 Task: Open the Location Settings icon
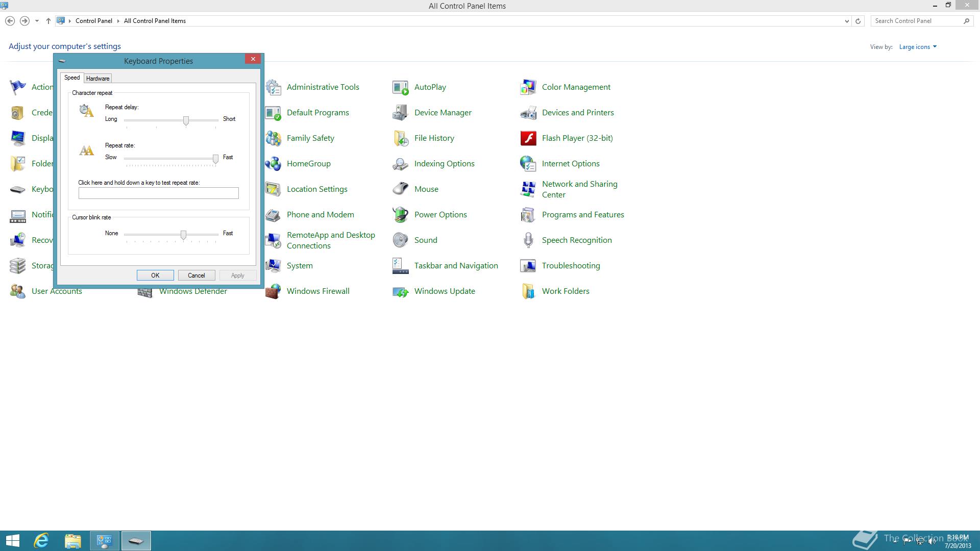[x=273, y=189]
